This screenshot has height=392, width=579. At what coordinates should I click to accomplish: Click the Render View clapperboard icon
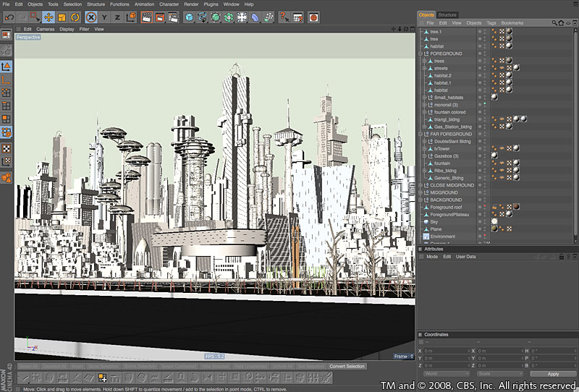pos(146,17)
